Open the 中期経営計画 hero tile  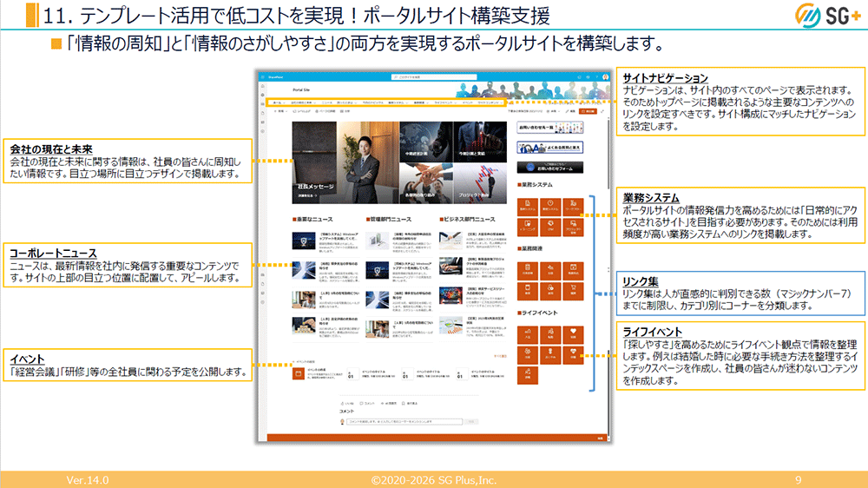(425, 142)
